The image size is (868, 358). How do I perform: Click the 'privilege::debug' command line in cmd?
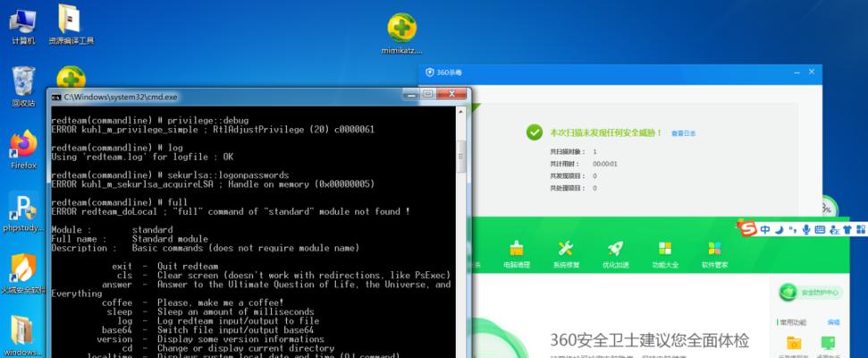pos(150,120)
